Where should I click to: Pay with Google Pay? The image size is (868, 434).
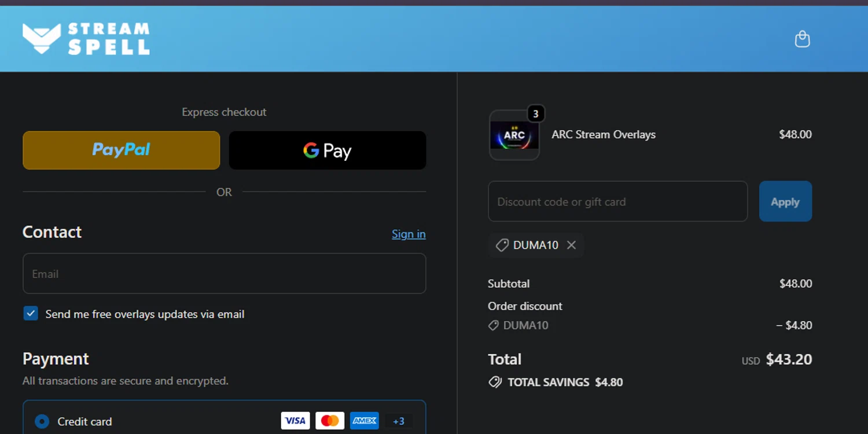click(x=328, y=150)
